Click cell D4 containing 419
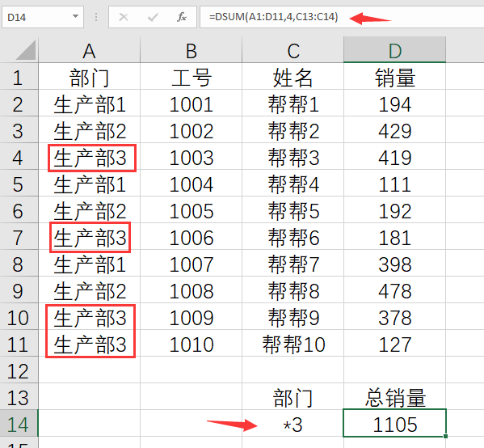484x448 pixels. click(395, 157)
